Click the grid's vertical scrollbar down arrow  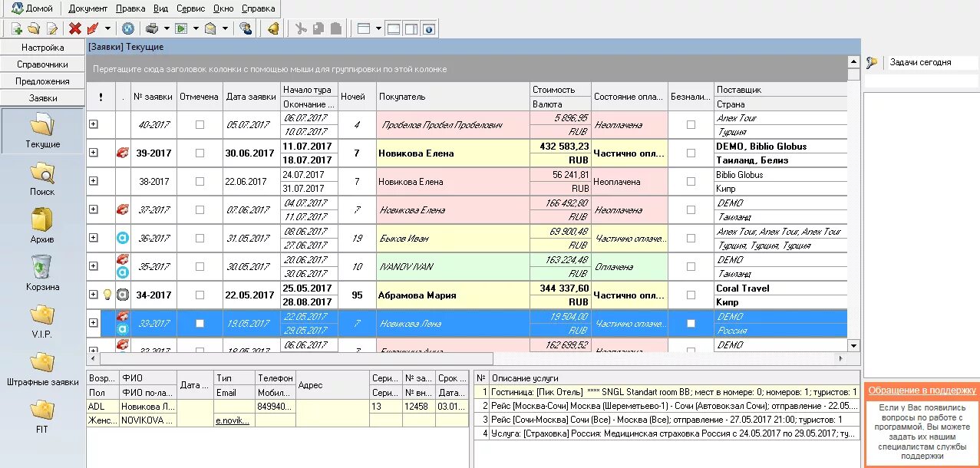853,345
